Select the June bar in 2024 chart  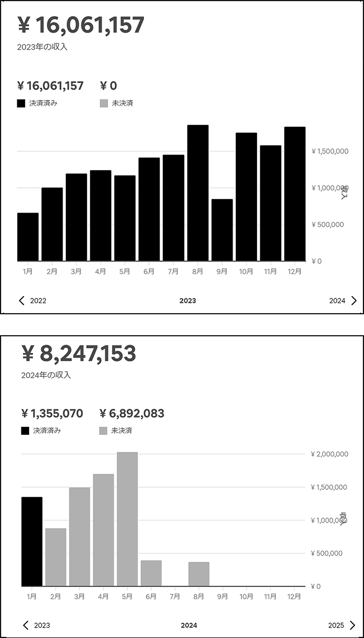click(151, 573)
